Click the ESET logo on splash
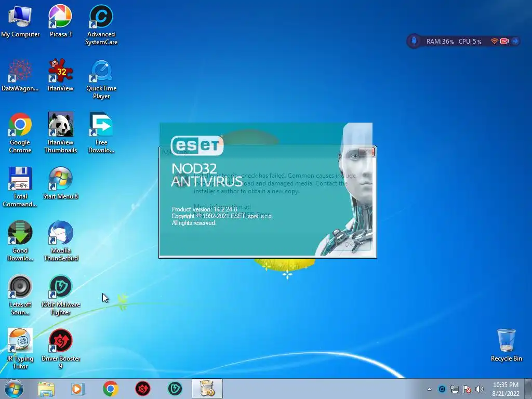This screenshot has height=399, width=532. [x=197, y=145]
